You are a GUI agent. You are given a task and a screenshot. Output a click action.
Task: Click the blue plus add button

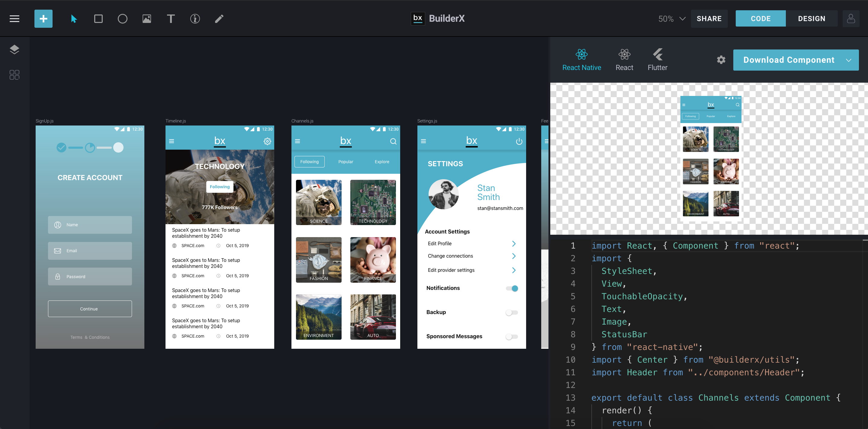pyautogui.click(x=43, y=18)
